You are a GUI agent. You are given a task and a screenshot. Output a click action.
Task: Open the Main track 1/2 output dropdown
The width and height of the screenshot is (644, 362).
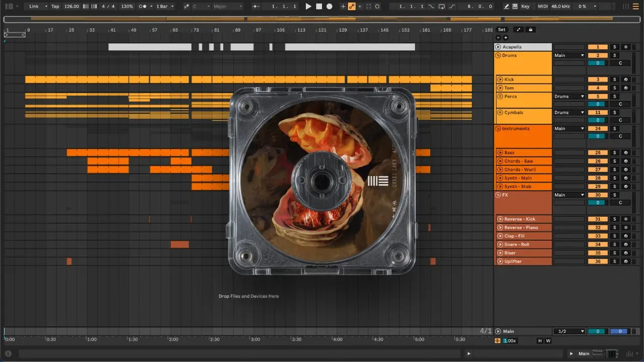point(569,331)
